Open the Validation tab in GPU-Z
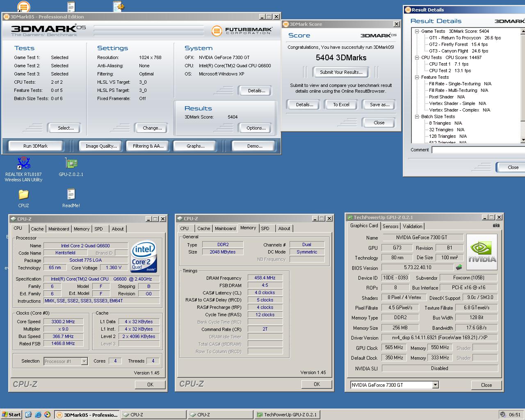 point(412,226)
